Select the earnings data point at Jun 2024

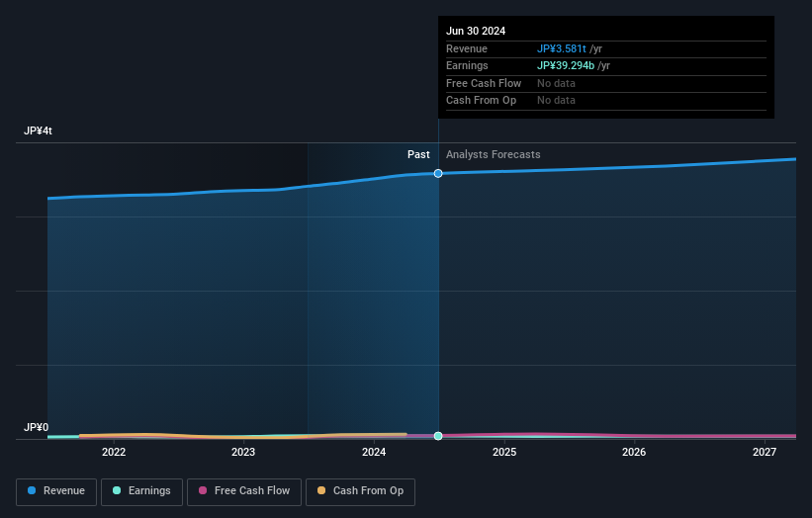click(x=438, y=436)
